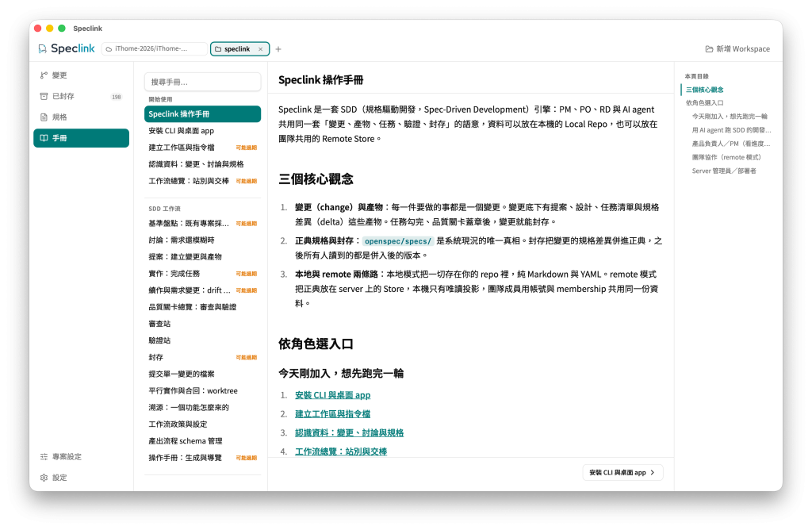This screenshot has height=530, width=812.
Task: Select the speclink workspace tab
Action: pyautogui.click(x=239, y=48)
